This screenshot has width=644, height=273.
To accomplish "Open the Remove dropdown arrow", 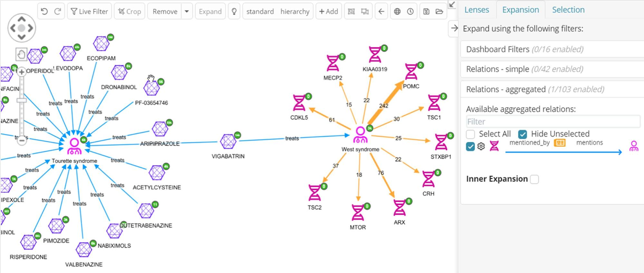I will [187, 11].
